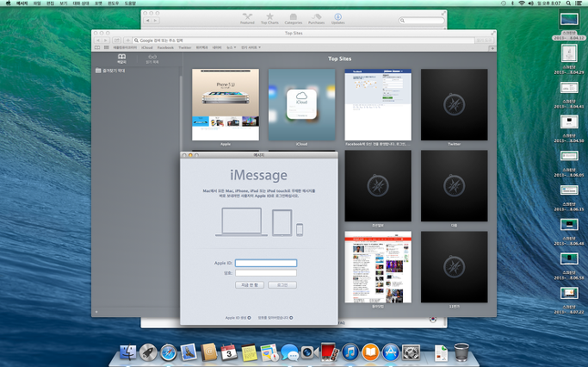
Task: Select Favorites Bar folder in sidebar
Action: (x=110, y=71)
